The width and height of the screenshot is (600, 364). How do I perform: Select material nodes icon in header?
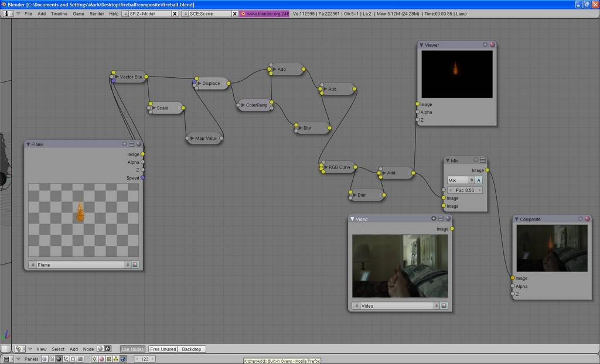(x=100, y=349)
